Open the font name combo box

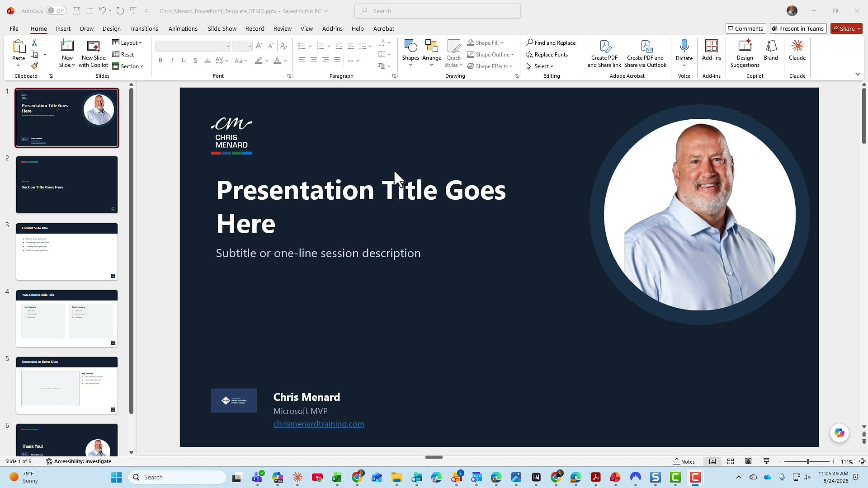(x=193, y=46)
